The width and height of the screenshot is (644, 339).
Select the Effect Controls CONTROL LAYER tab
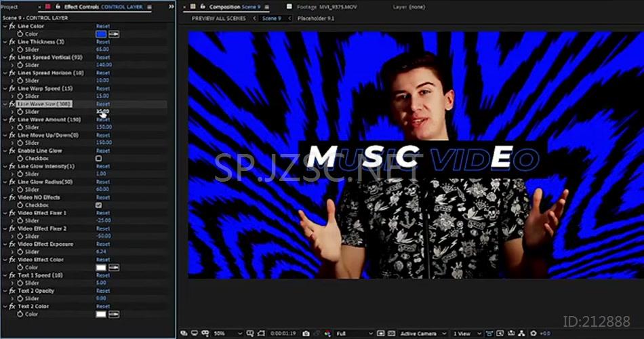[x=103, y=7]
